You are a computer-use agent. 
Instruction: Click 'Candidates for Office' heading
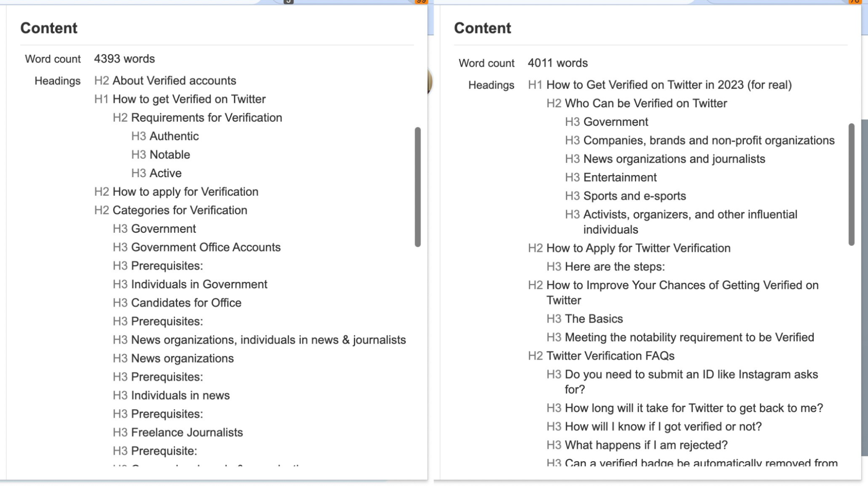click(186, 303)
